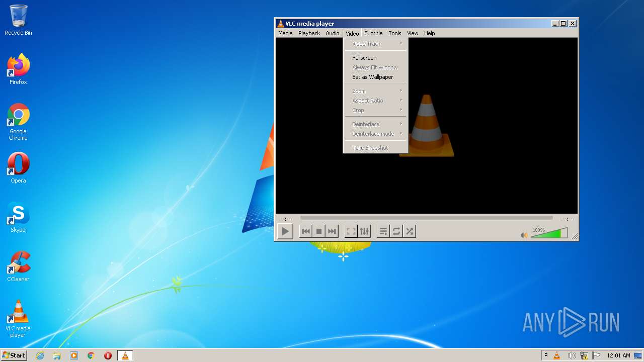The width and height of the screenshot is (644, 362).
Task: Click the VLC cone tray icon
Action: tap(557, 355)
